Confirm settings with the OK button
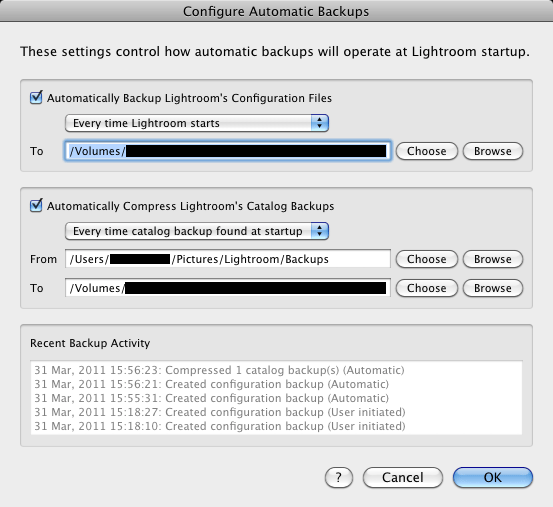This screenshot has width=553, height=507. 493,477
